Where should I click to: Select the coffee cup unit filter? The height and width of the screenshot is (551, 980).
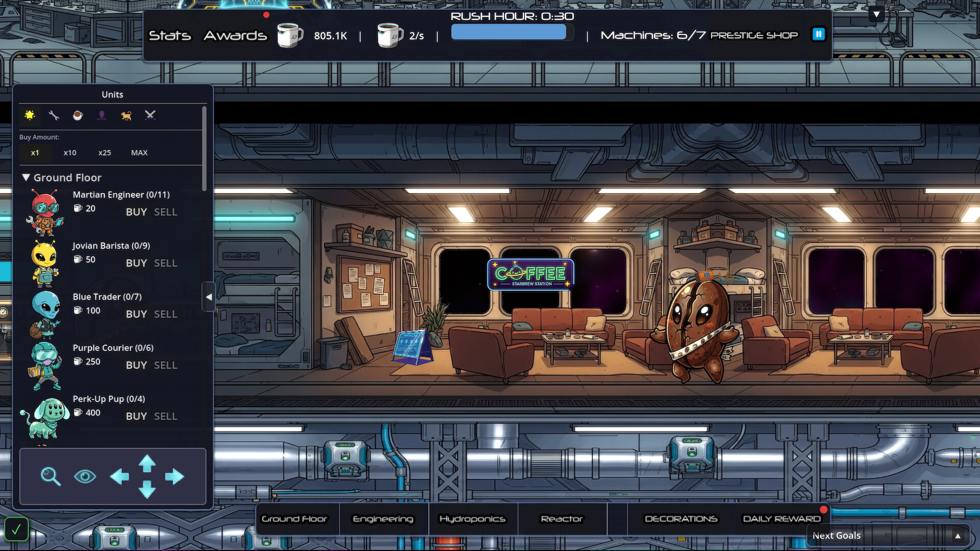coord(78,116)
